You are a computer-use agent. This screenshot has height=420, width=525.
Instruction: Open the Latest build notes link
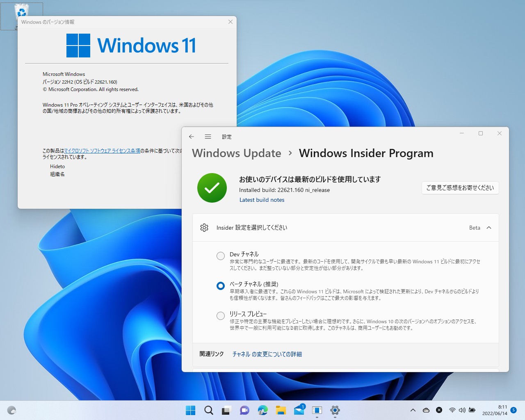(x=262, y=200)
